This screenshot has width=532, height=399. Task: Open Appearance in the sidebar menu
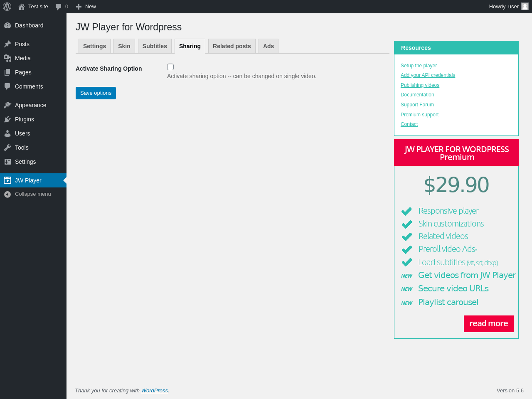[x=33, y=105]
